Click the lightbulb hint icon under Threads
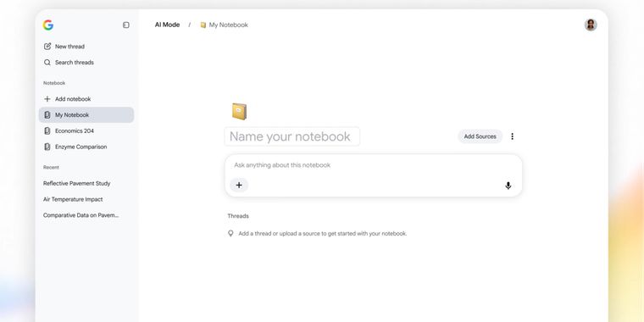The height and width of the screenshot is (322, 644). [x=230, y=233]
